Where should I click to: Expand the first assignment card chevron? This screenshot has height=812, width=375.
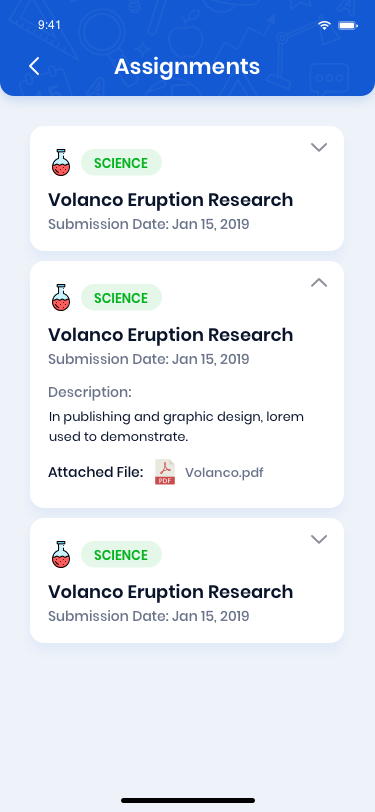coord(319,148)
